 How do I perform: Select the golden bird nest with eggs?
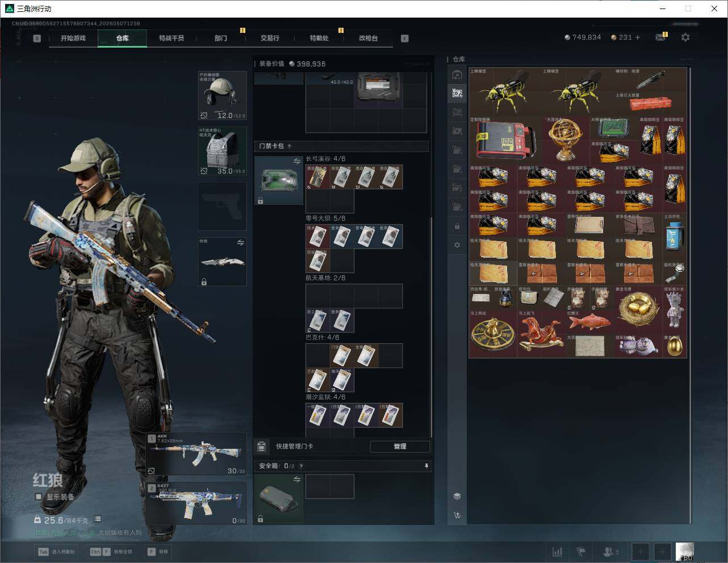(638, 309)
